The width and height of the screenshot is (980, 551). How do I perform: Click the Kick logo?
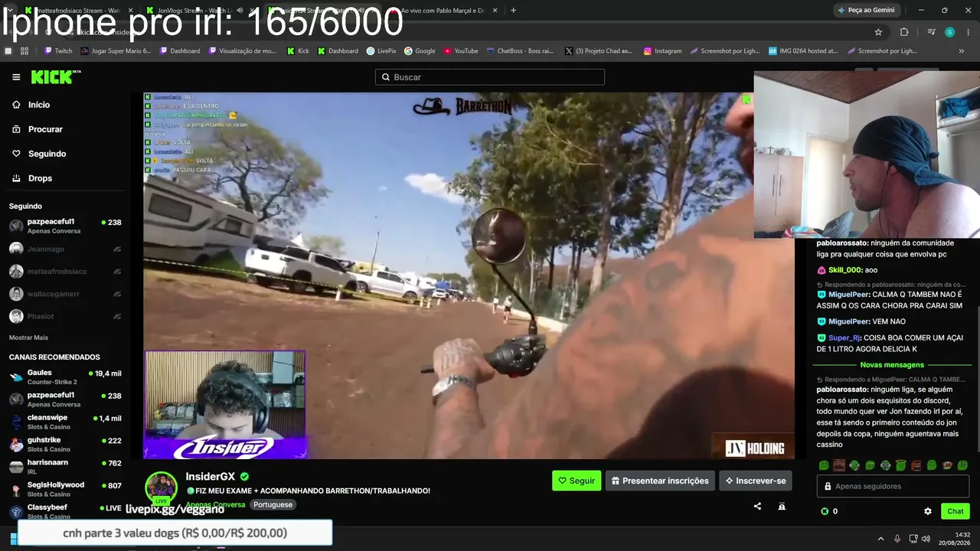[x=55, y=77]
